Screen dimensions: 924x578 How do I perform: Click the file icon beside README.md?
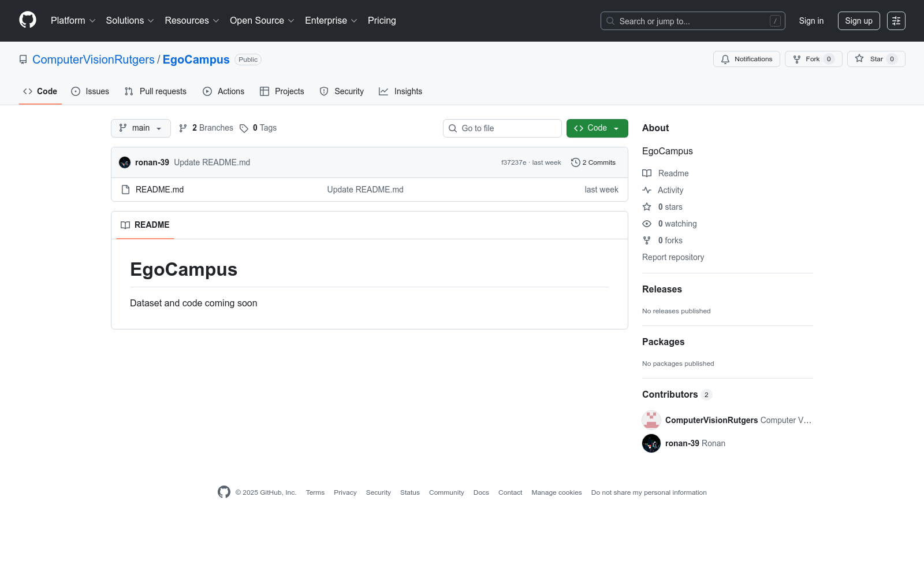[x=125, y=190]
